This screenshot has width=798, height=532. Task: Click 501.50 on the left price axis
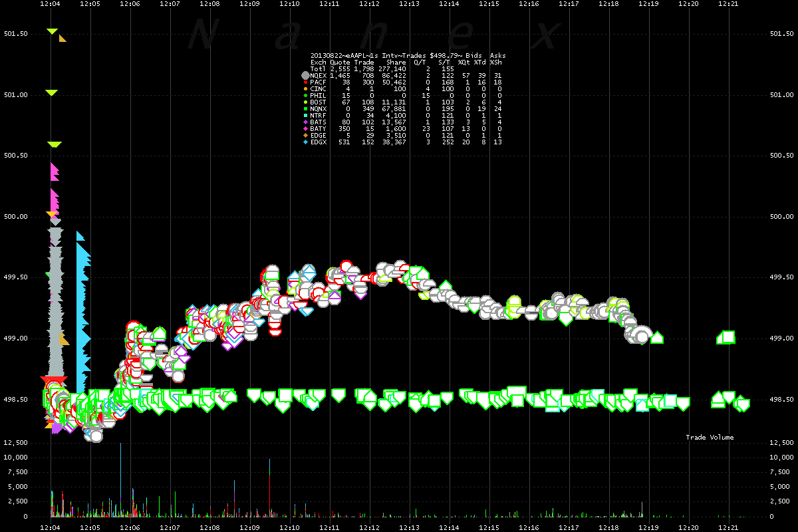pos(15,33)
